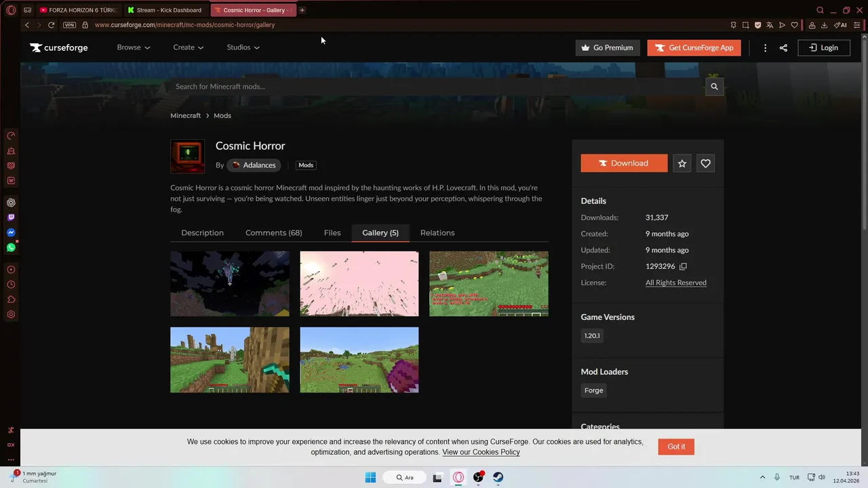Toggle ad blocker shield icon
868x488 pixels.
[757, 25]
